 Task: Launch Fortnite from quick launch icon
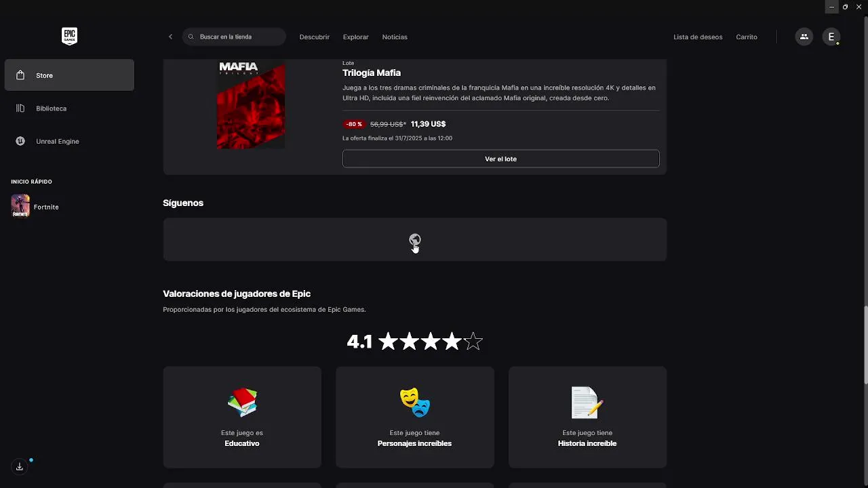(20, 206)
